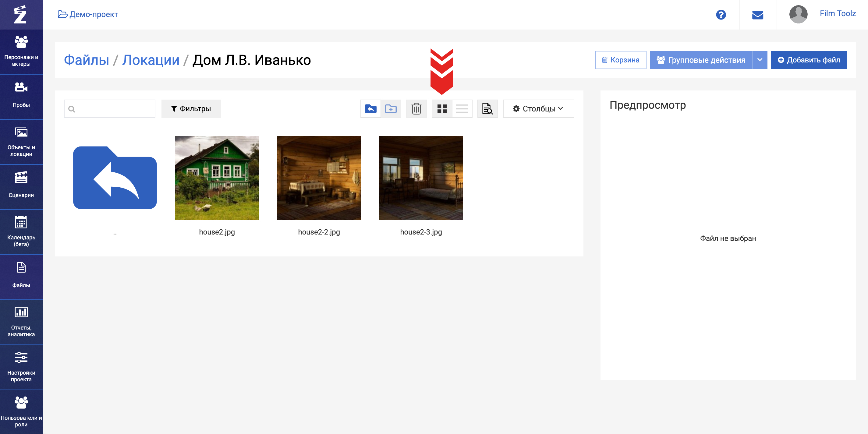
Task: Click the house2.jpg file name
Action: click(217, 232)
